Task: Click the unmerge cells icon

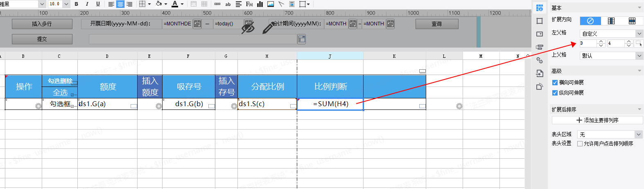Action: coord(204,4)
